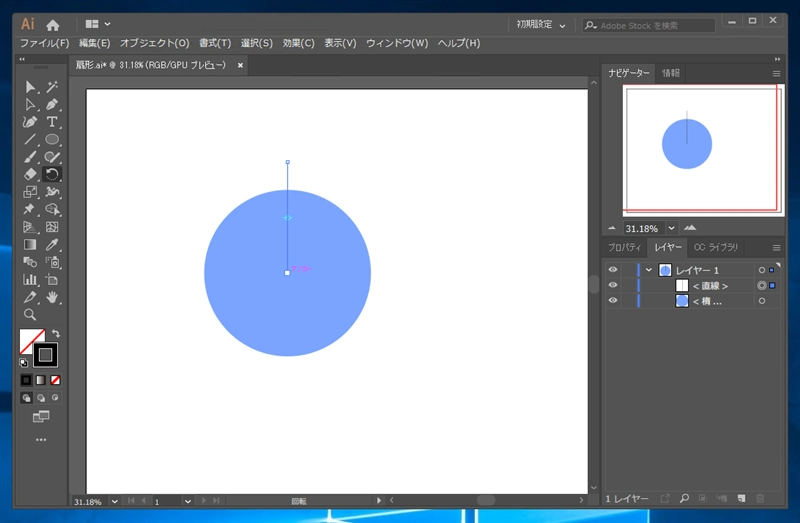
Task: Target the ellipse sublayer circle
Action: click(762, 301)
